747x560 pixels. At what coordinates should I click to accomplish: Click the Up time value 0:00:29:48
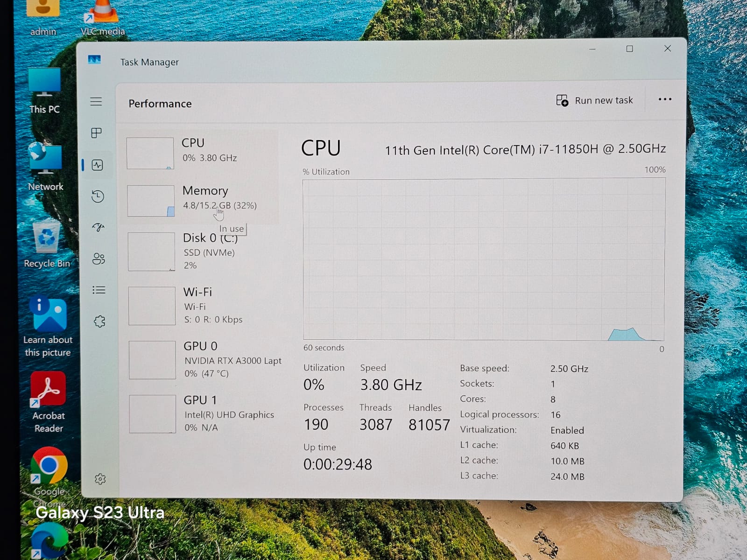pyautogui.click(x=338, y=464)
